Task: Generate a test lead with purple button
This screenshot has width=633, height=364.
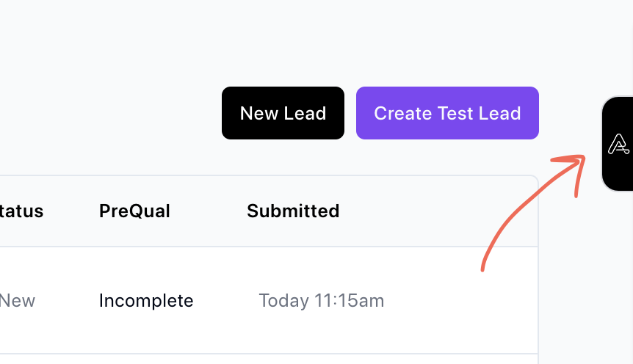Action: (447, 113)
